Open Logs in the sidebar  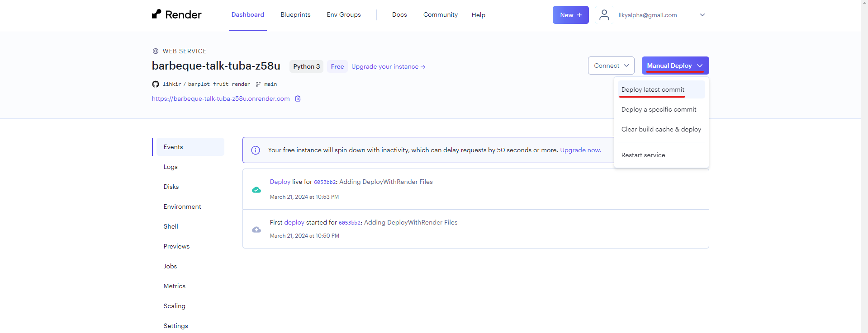[x=171, y=167]
